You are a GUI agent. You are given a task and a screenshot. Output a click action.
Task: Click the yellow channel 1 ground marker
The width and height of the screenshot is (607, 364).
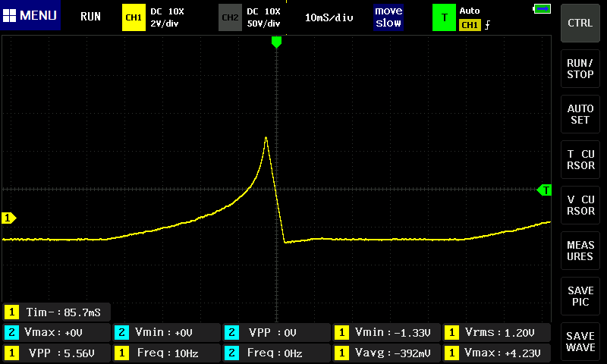pyautogui.click(x=9, y=218)
